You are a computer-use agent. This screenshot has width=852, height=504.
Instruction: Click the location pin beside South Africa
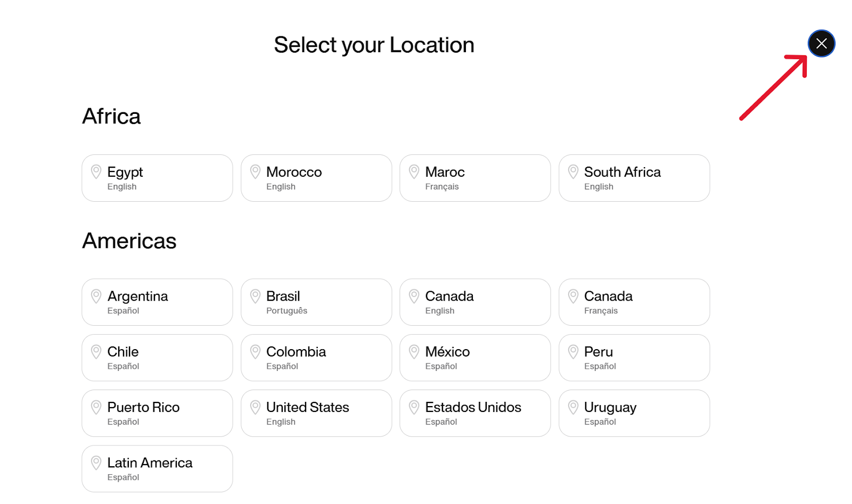(574, 171)
